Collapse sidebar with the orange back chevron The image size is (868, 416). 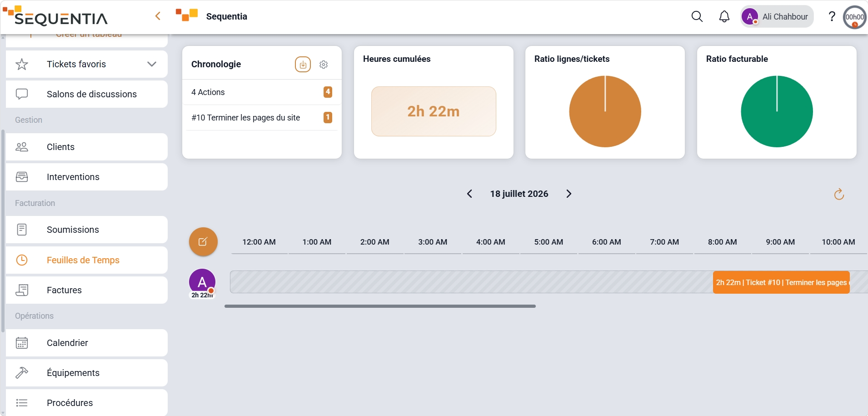click(158, 16)
